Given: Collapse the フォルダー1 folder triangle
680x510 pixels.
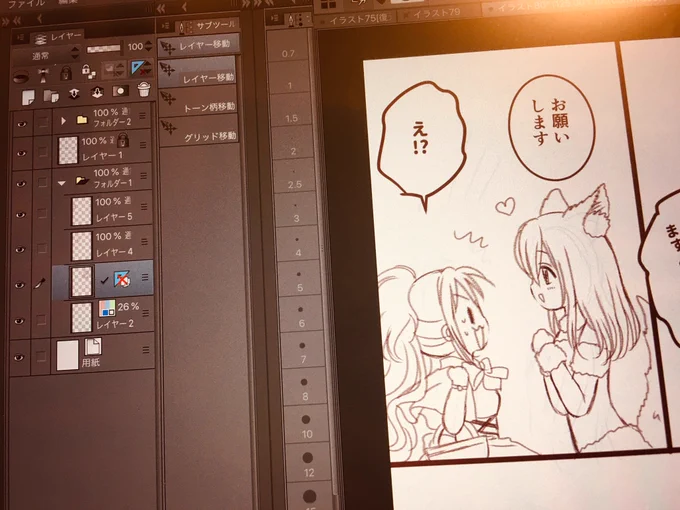Looking at the screenshot, I should (x=62, y=183).
